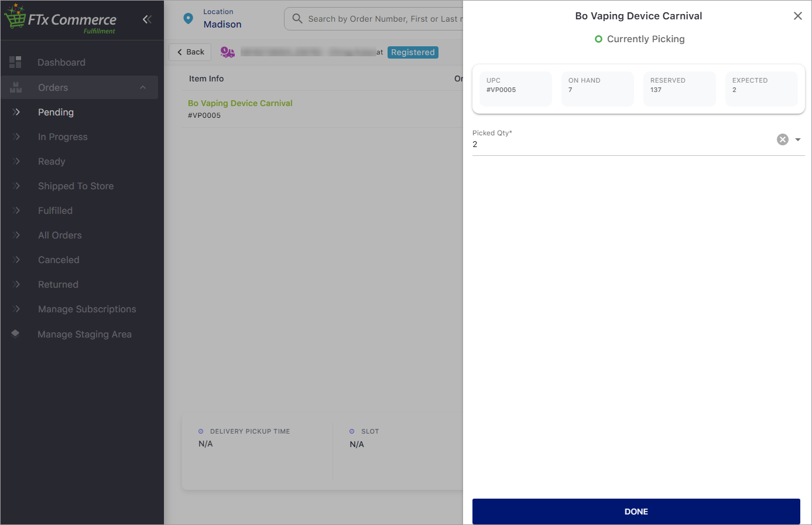Open Pending orders
This screenshot has width=812, height=525.
(56, 112)
